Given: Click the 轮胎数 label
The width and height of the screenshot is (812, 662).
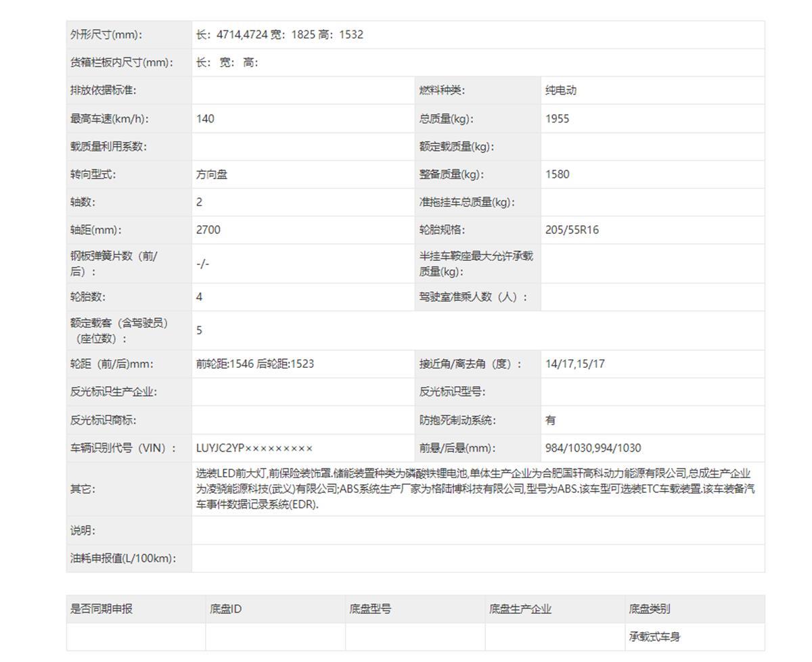Looking at the screenshot, I should tap(88, 297).
